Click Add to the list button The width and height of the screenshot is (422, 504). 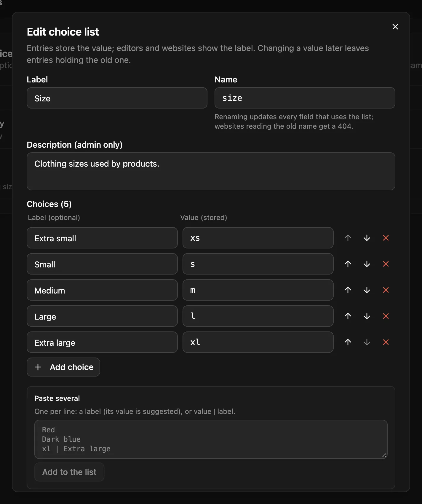coord(69,472)
